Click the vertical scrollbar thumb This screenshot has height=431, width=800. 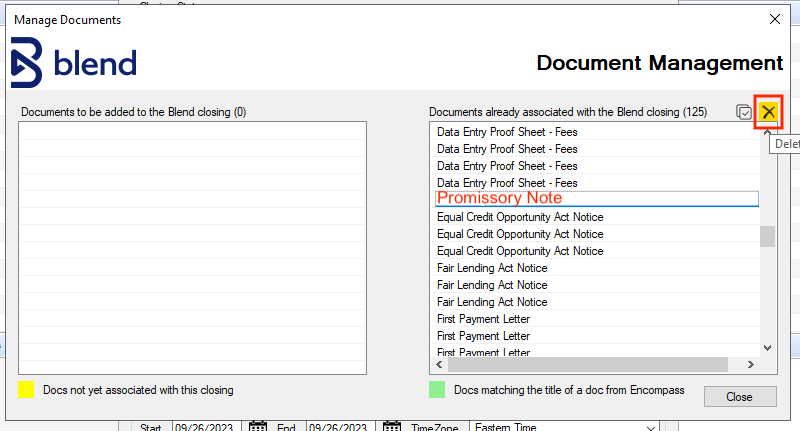[x=767, y=237]
